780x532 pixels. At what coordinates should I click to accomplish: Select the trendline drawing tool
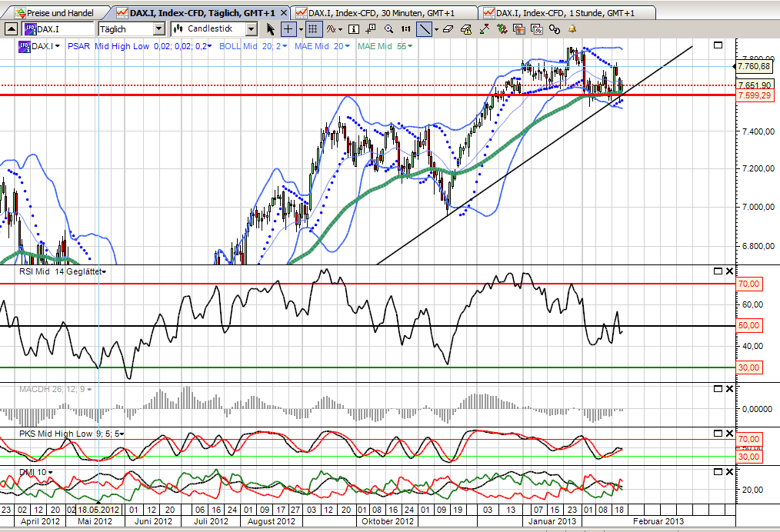point(425,29)
